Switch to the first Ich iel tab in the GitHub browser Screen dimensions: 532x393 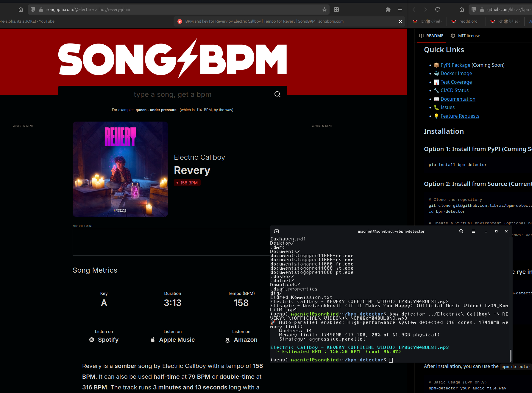[x=428, y=21]
